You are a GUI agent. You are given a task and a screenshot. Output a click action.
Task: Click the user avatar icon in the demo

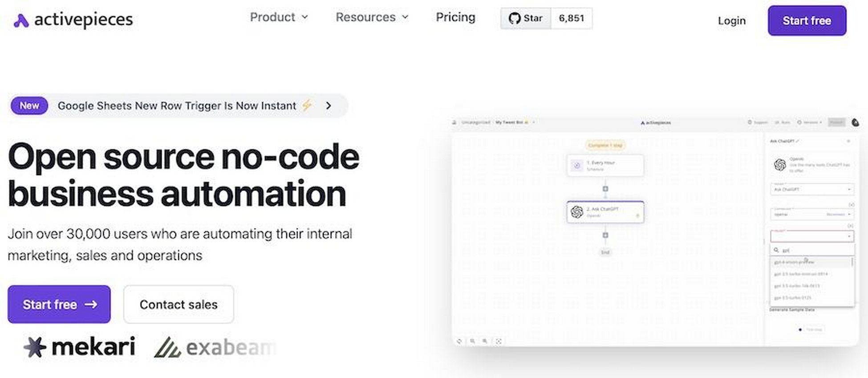(856, 122)
